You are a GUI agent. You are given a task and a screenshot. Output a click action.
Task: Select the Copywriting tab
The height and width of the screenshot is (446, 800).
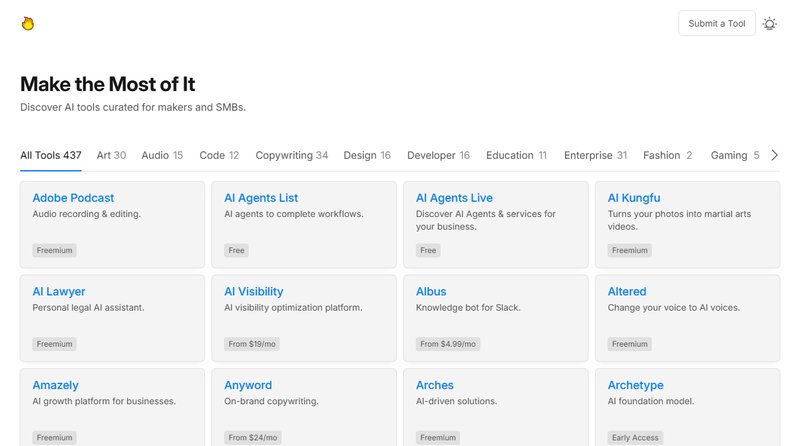(291, 155)
